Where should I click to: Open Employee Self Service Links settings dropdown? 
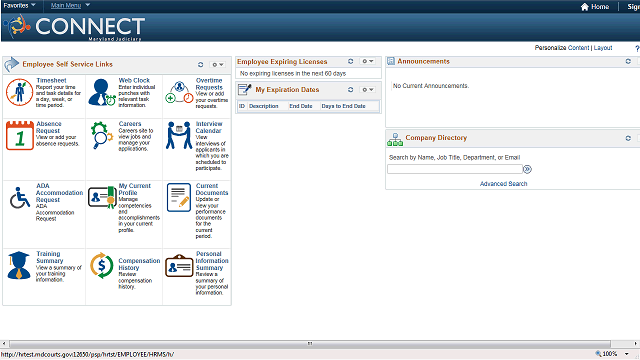[217, 64]
